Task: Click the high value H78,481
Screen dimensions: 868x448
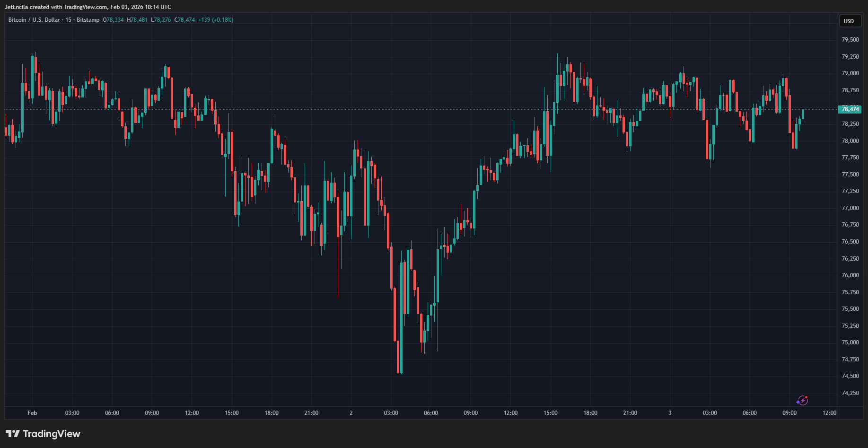Action: pyautogui.click(x=137, y=20)
